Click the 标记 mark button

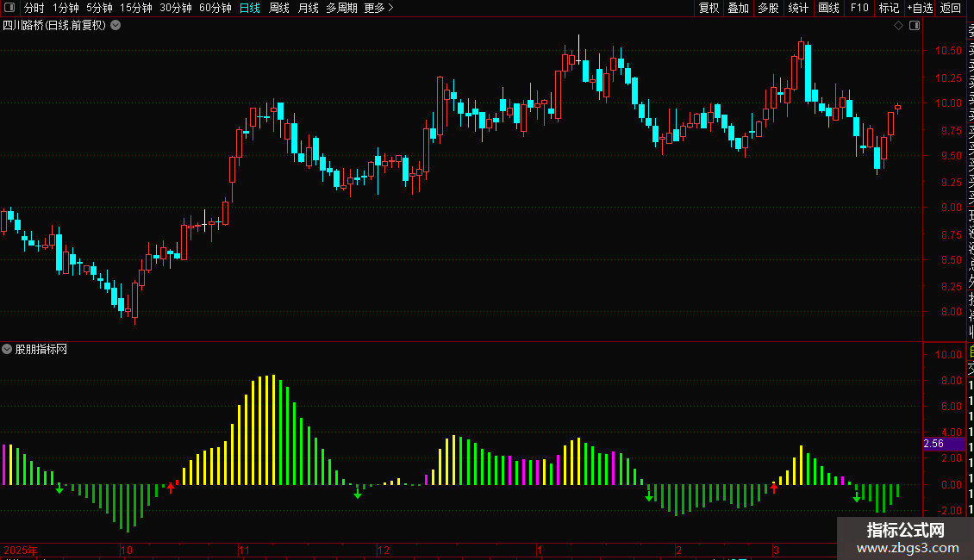pyautogui.click(x=889, y=8)
